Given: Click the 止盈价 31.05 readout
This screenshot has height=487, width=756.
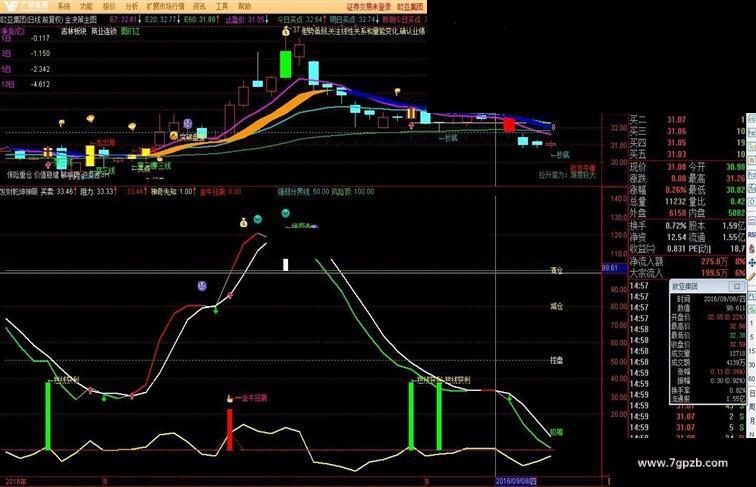Looking at the screenshot, I should point(247,20).
